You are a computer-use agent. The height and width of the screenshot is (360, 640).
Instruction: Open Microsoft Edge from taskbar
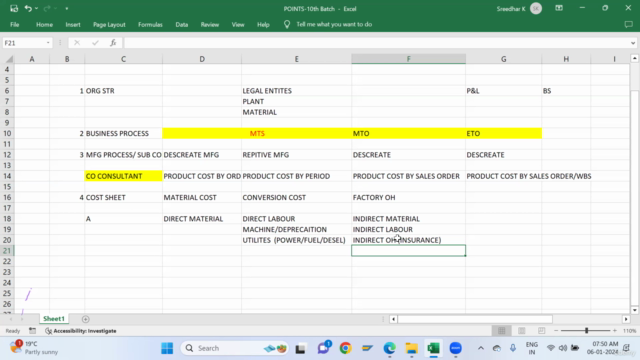point(389,348)
